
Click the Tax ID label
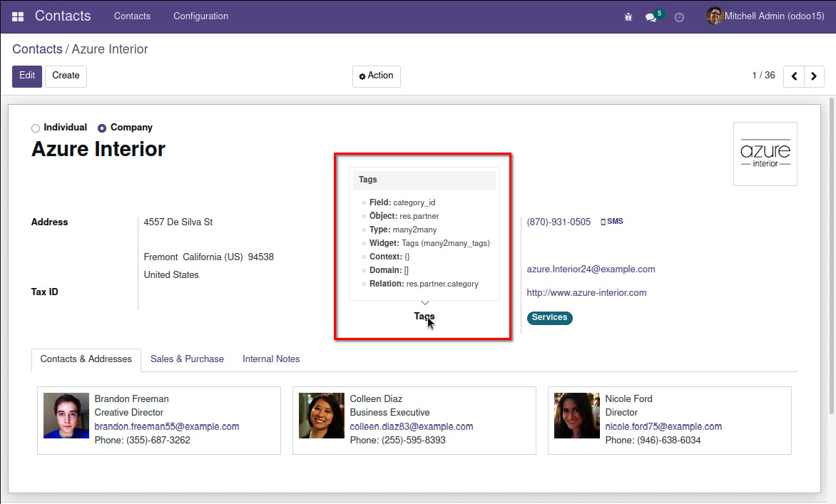coord(45,292)
